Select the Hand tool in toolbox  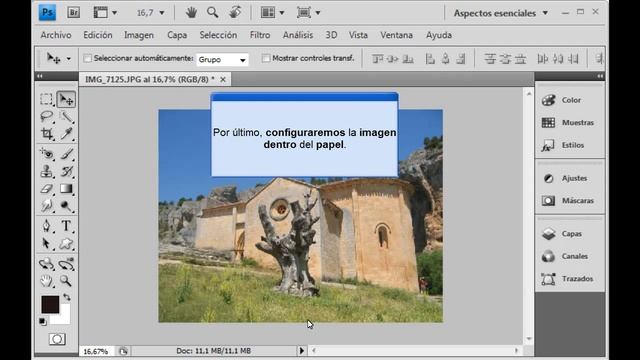[x=47, y=281]
